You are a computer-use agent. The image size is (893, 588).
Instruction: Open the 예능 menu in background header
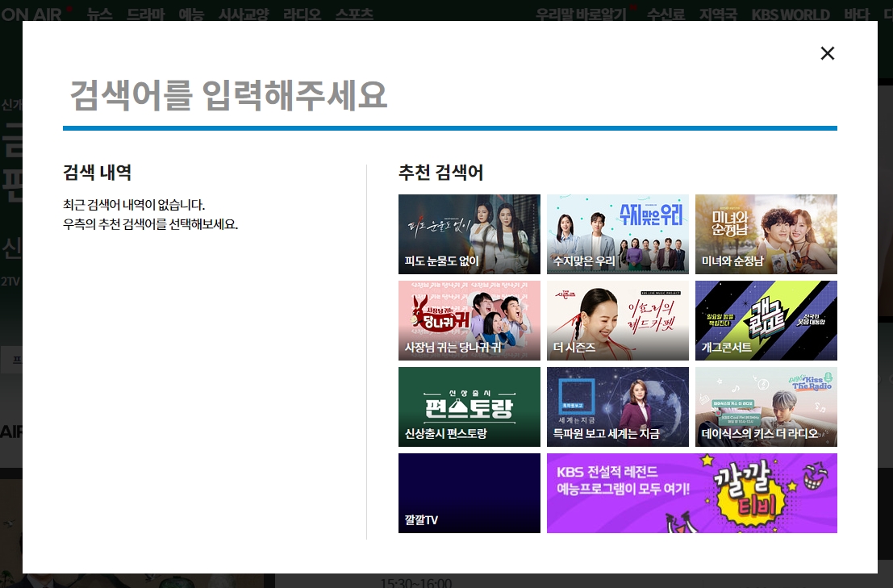tap(191, 14)
